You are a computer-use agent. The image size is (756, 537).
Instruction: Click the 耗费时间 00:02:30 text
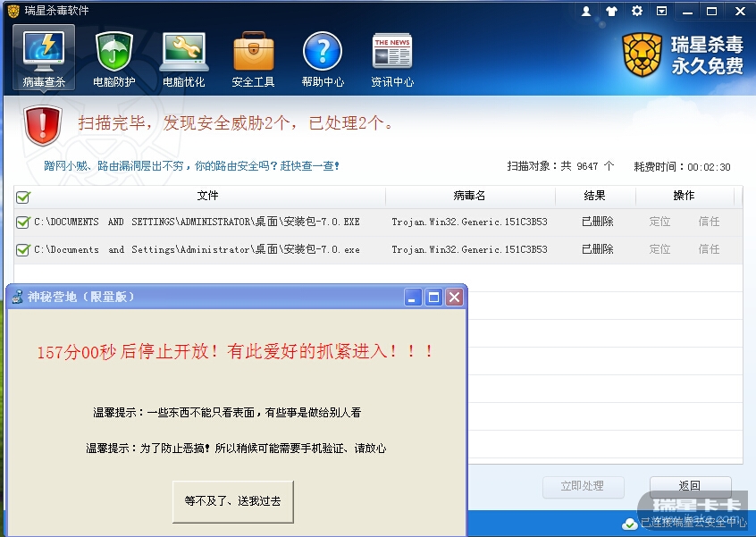tap(682, 167)
